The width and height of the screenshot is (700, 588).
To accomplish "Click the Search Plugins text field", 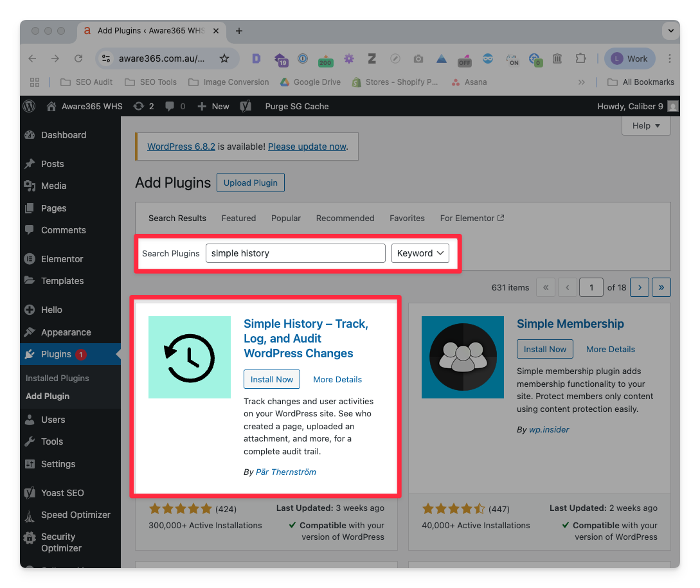I will click(296, 253).
